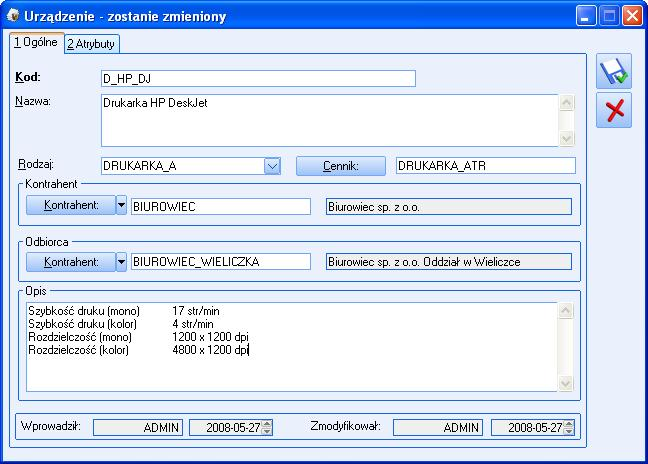Save changes with the diskette icon
The image size is (648, 464).
[614, 71]
